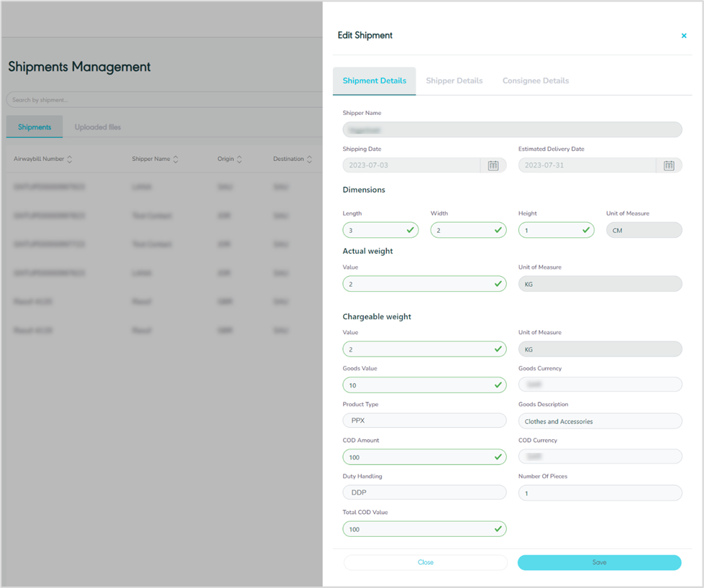Switch to the Shipper Details tab

(x=454, y=81)
